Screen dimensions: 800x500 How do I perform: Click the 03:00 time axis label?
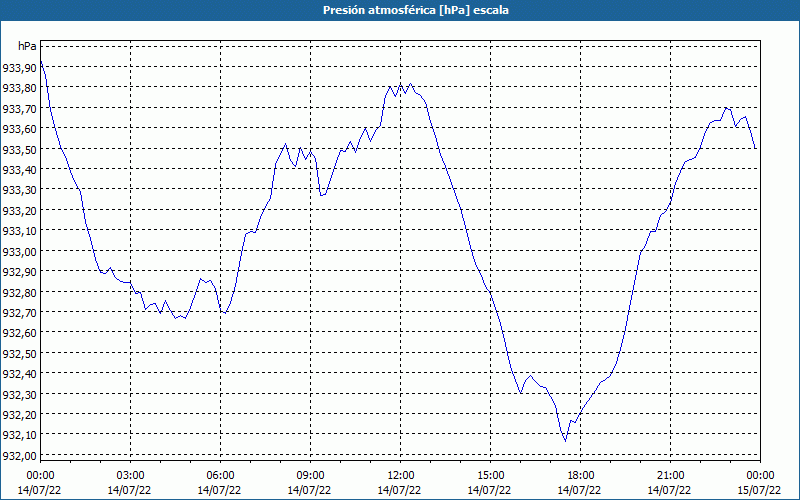pyautogui.click(x=130, y=476)
